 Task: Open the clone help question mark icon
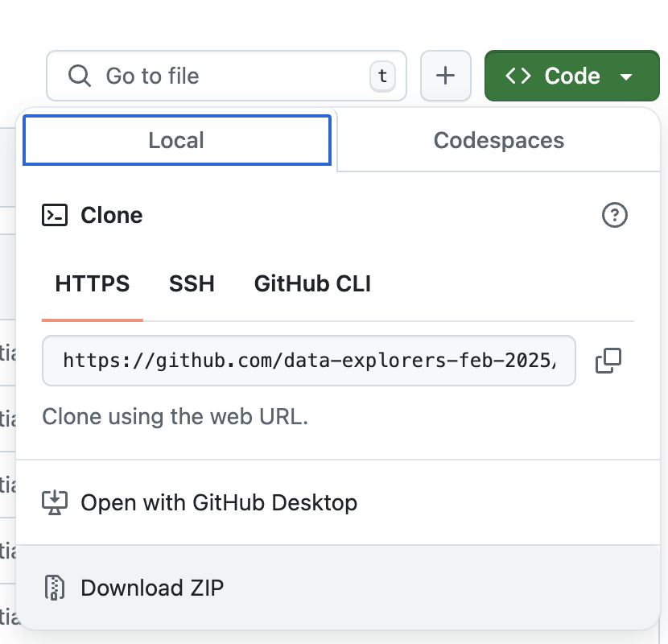coord(614,215)
